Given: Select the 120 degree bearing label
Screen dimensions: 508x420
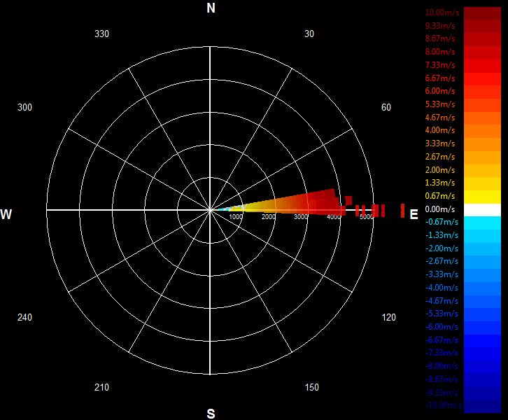Looking at the screenshot, I should (x=388, y=317).
